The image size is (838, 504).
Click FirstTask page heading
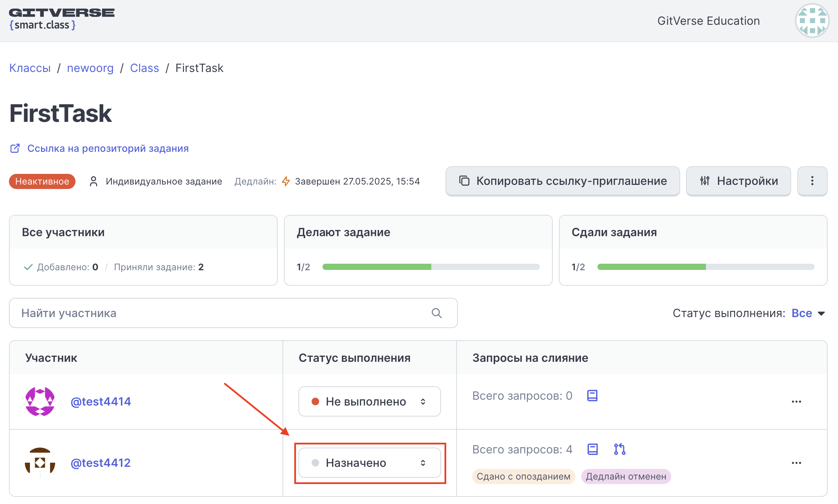[61, 113]
